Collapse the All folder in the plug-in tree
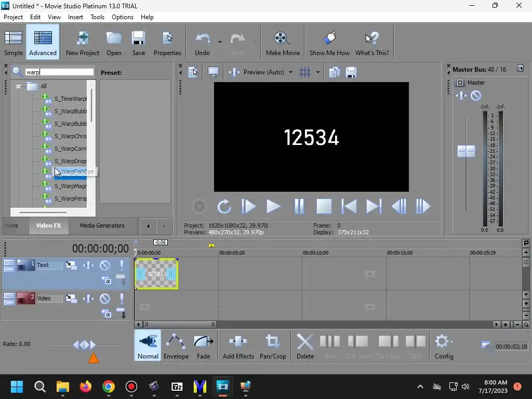Screen dimensions: 532x399 (x=18, y=86)
